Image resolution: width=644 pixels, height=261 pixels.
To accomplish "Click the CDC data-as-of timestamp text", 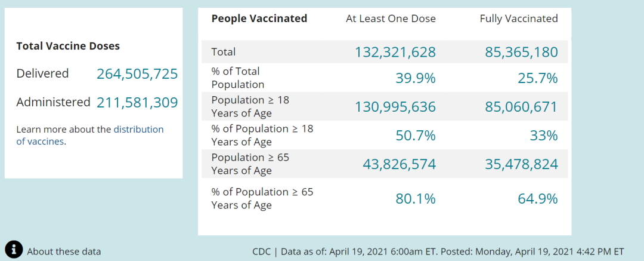I will click(x=438, y=251).
